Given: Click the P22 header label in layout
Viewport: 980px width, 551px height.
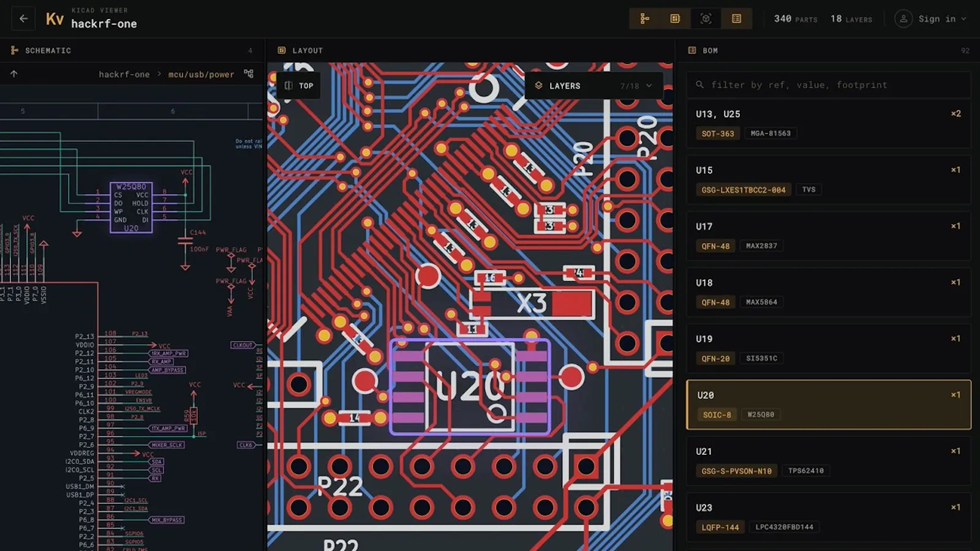Looking at the screenshot, I should click(x=340, y=487).
